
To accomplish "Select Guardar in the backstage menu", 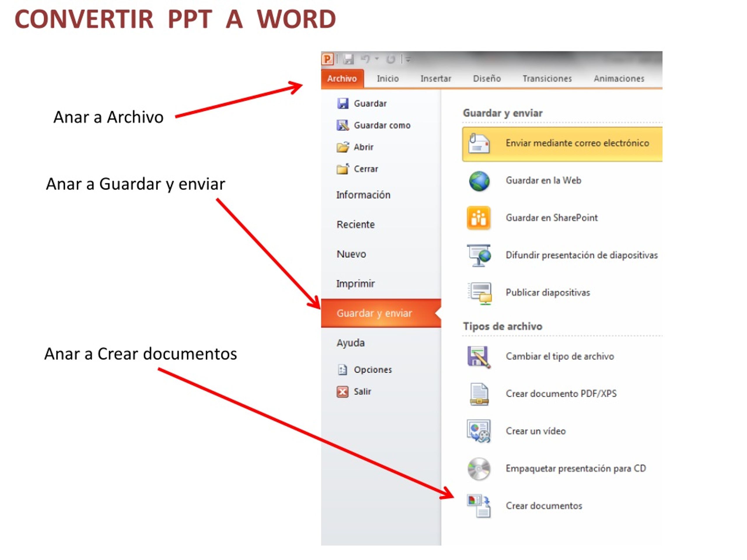I will 370,103.
